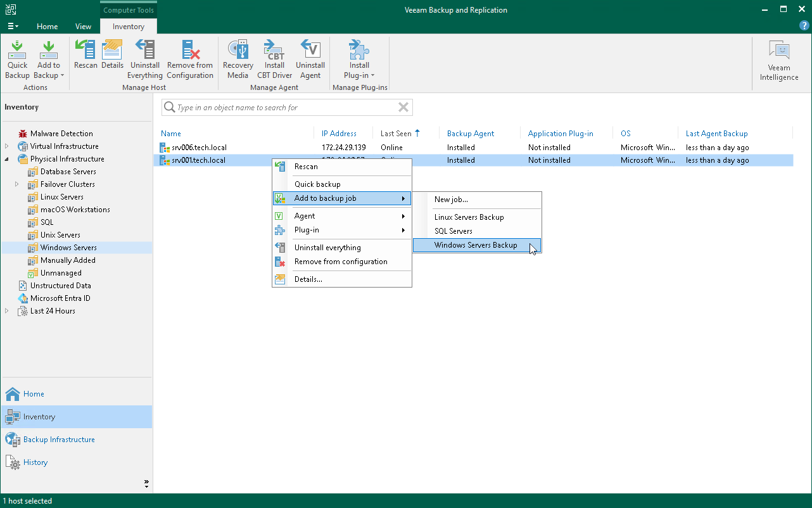
Task: Select Quick backup in context menu
Action: pyautogui.click(x=317, y=184)
